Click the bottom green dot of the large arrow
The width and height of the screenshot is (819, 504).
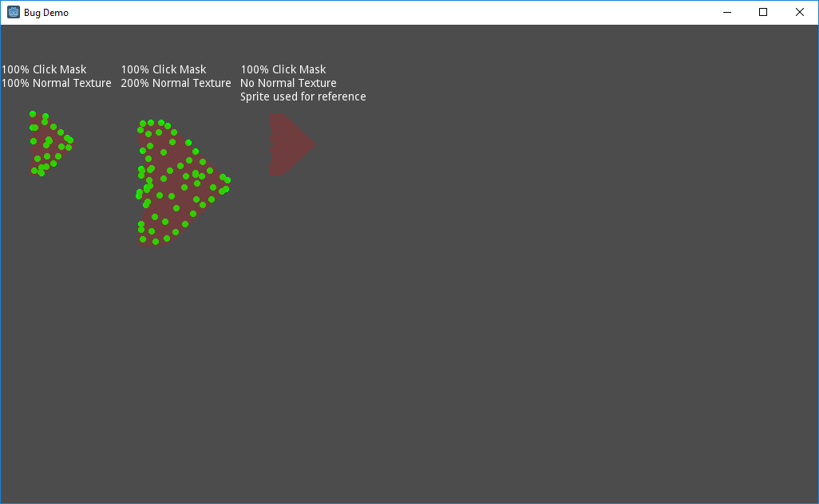[156, 240]
